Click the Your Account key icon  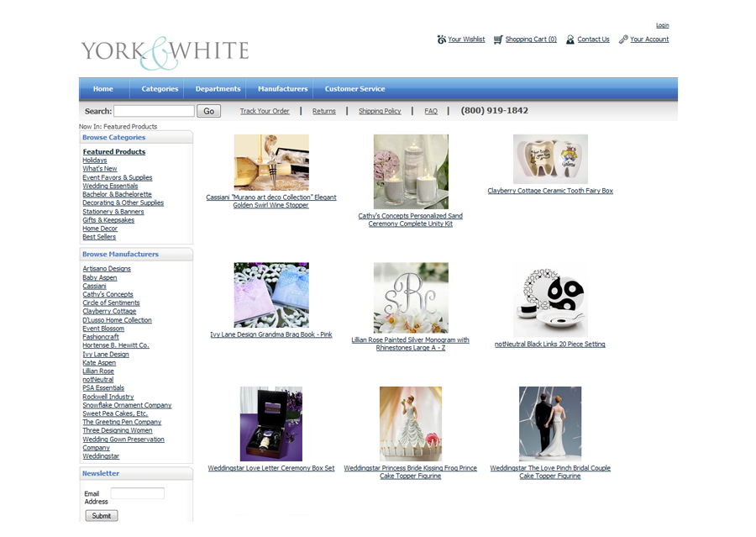point(623,39)
